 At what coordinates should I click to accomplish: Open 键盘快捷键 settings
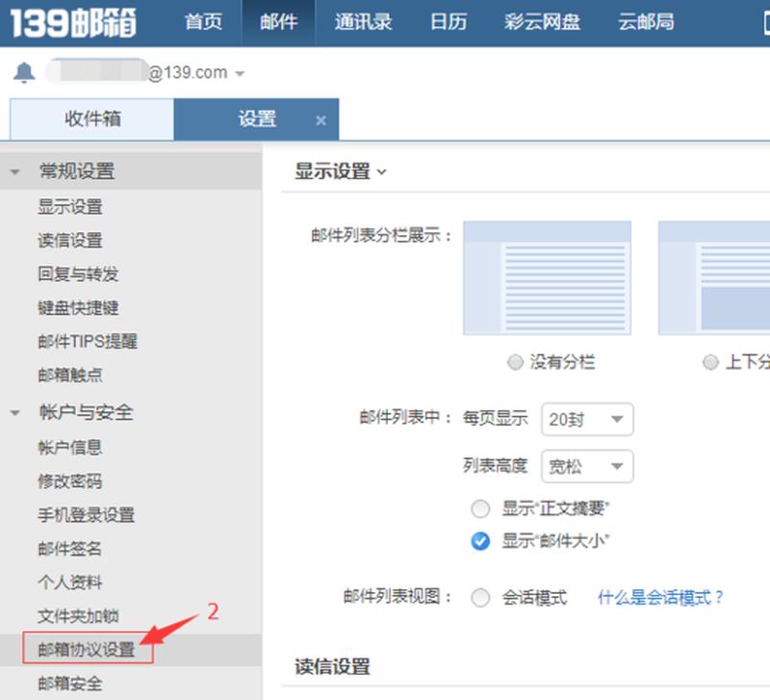(x=79, y=308)
